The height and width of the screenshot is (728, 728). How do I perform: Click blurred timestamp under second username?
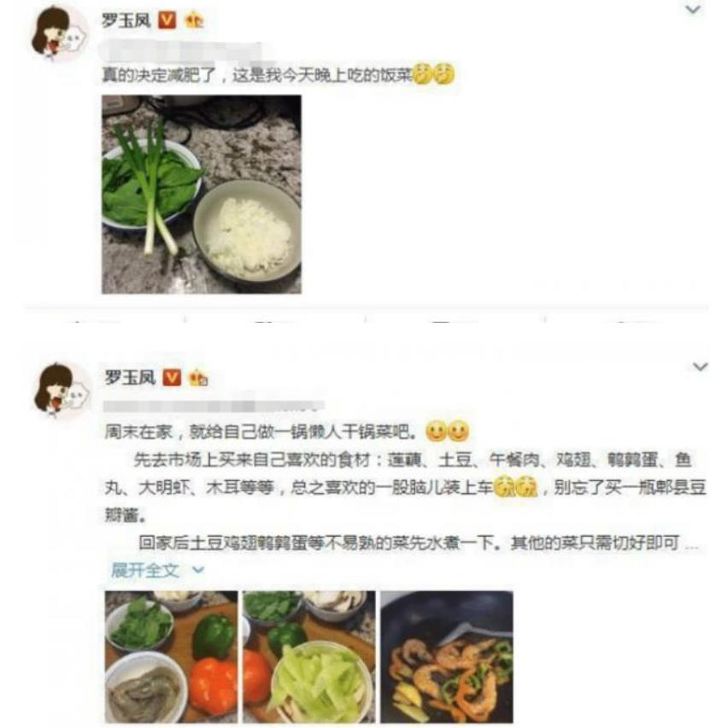(x=214, y=406)
